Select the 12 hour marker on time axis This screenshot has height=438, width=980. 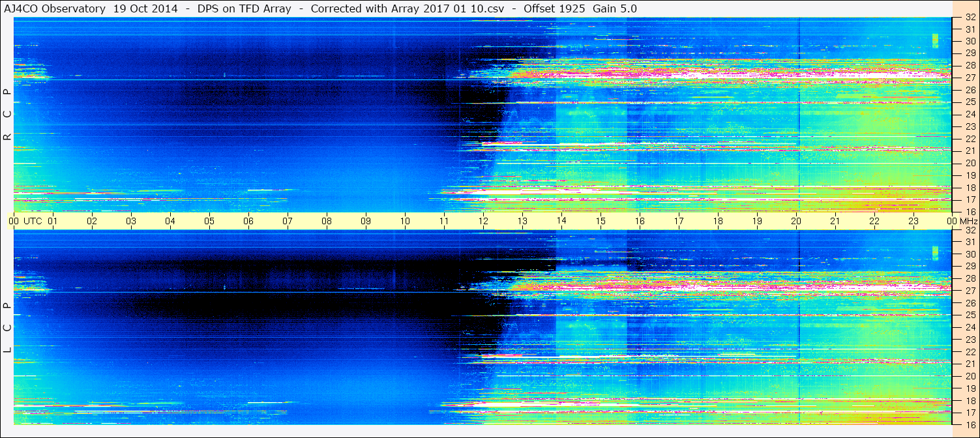point(483,221)
